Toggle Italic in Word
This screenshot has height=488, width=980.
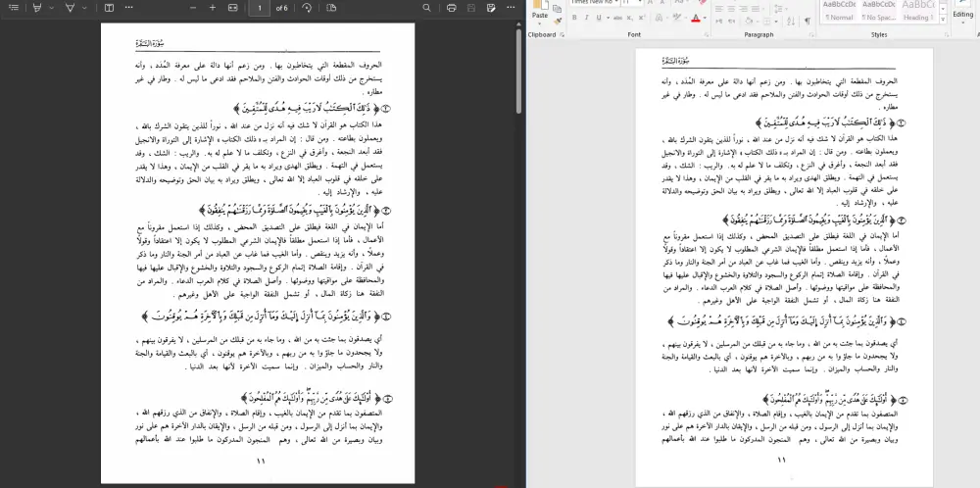tap(586, 18)
